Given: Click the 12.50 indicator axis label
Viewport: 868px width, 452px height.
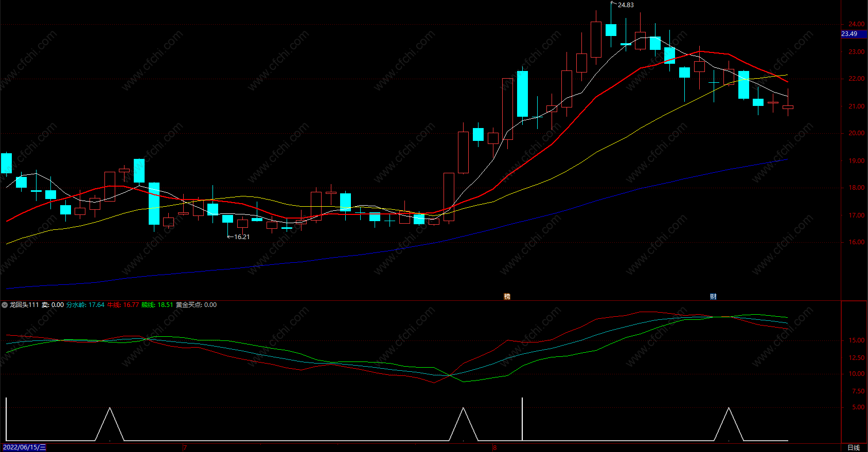Looking at the screenshot, I should coord(857,357).
